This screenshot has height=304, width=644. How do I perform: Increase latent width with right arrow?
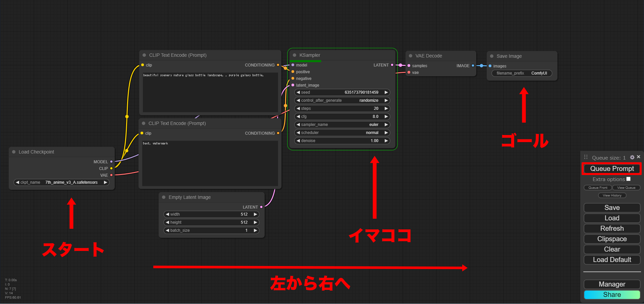256,214
